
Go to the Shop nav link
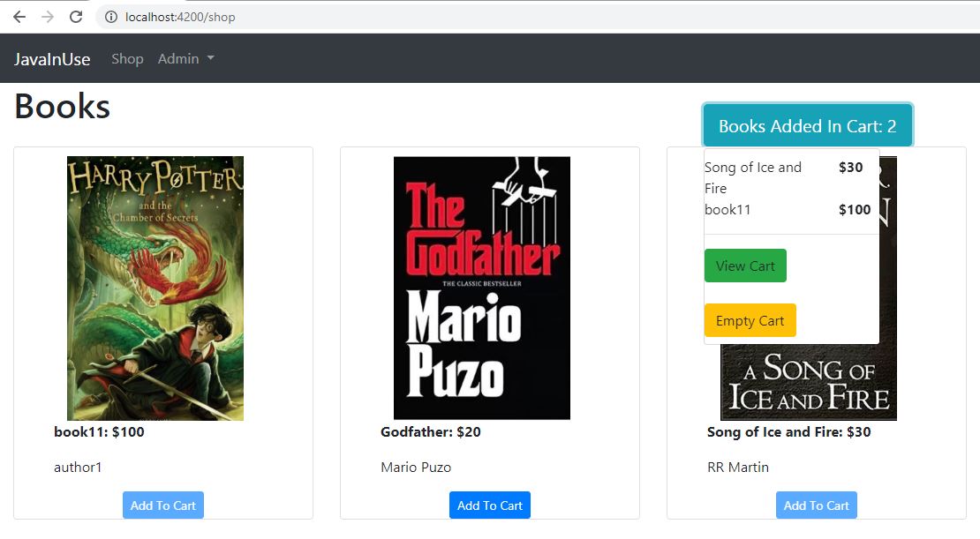coord(127,59)
